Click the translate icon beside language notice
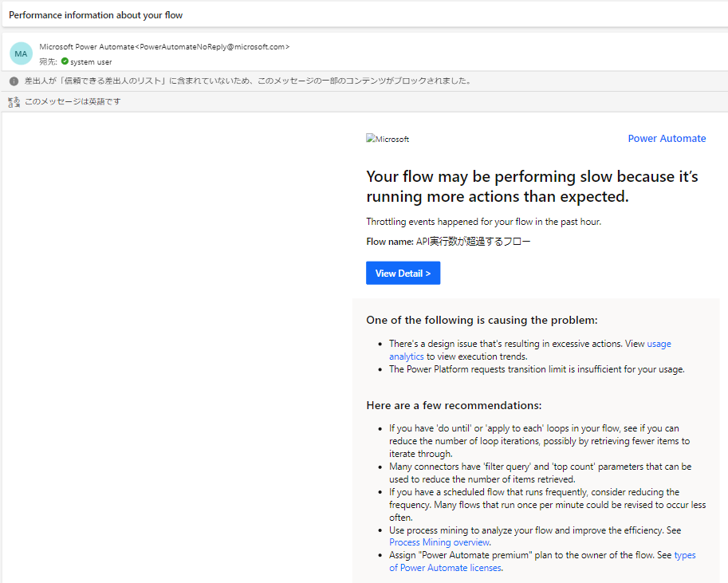Screen dimensions: 728x583 [14, 102]
